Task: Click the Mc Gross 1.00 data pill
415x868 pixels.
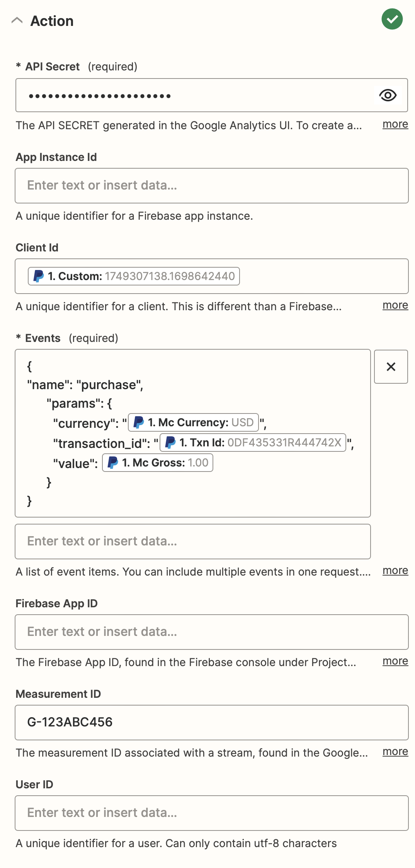Action: pyautogui.click(x=158, y=463)
